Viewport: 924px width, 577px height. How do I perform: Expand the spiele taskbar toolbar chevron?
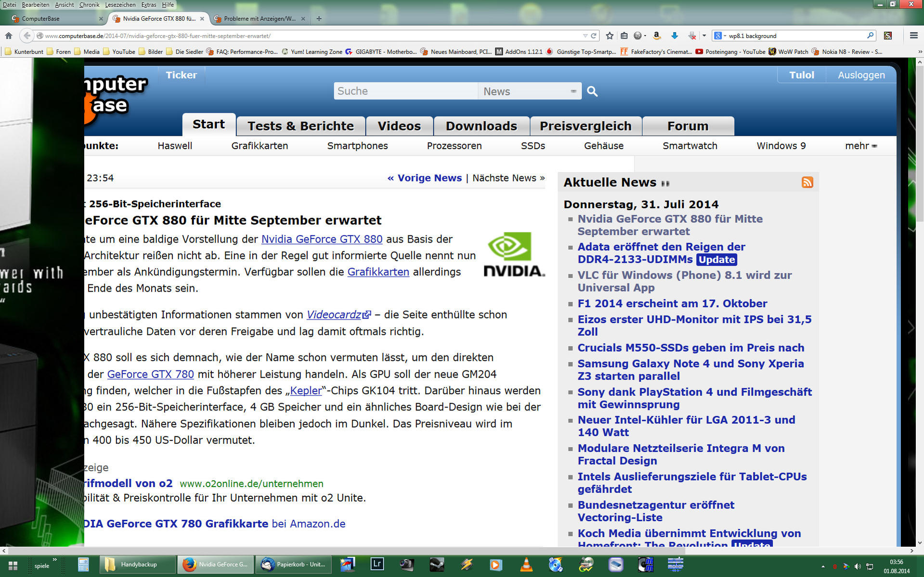(x=54, y=559)
